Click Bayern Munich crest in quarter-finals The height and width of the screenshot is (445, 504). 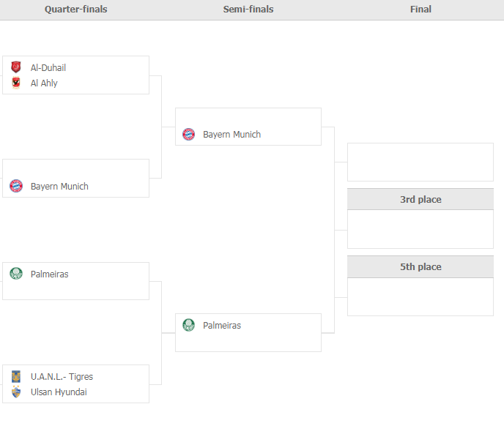16,186
